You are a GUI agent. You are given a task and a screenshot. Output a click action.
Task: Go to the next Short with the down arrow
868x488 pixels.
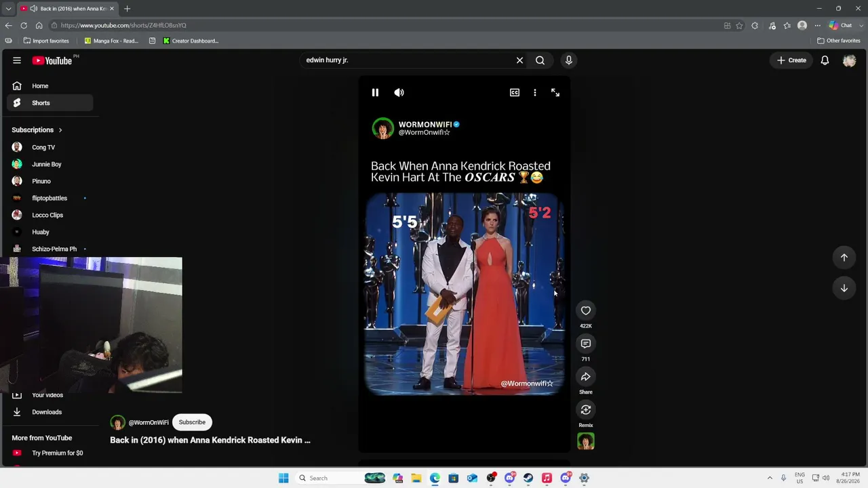pos(844,288)
